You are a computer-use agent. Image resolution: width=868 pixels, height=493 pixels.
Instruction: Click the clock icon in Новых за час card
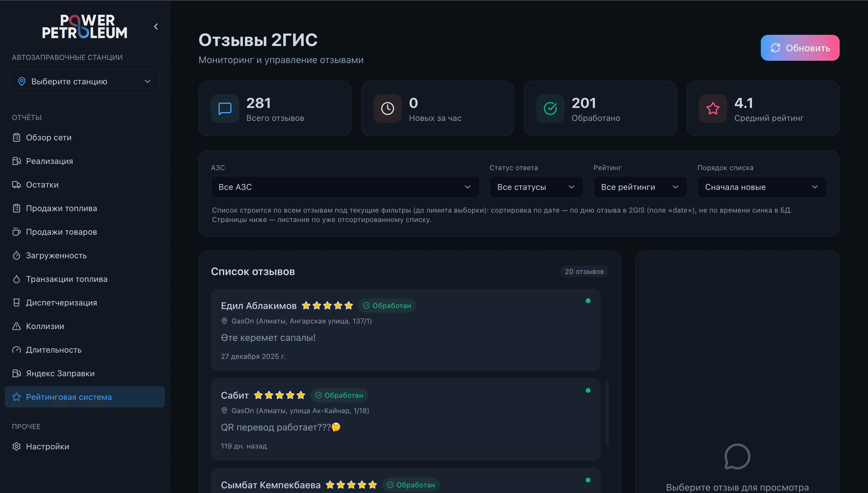[387, 109]
